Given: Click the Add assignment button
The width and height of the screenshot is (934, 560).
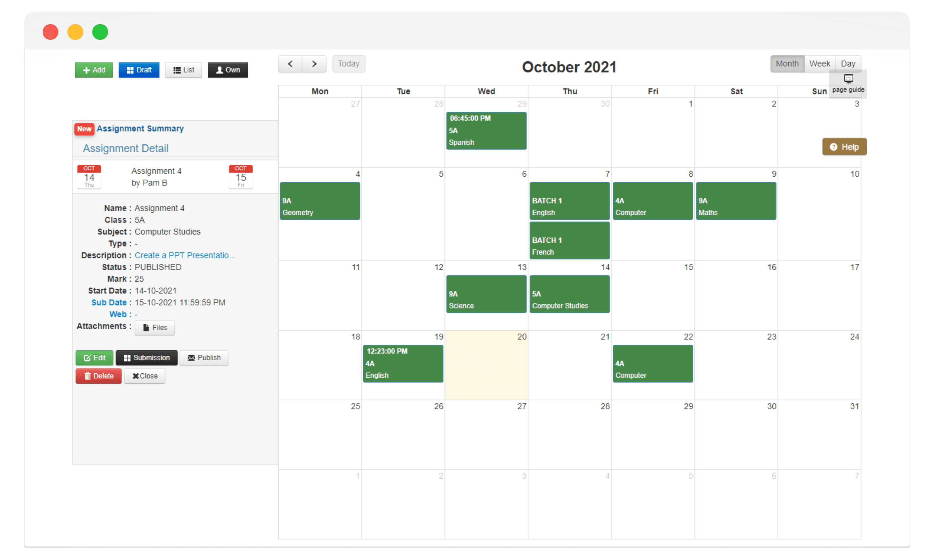Looking at the screenshot, I should click(x=93, y=69).
